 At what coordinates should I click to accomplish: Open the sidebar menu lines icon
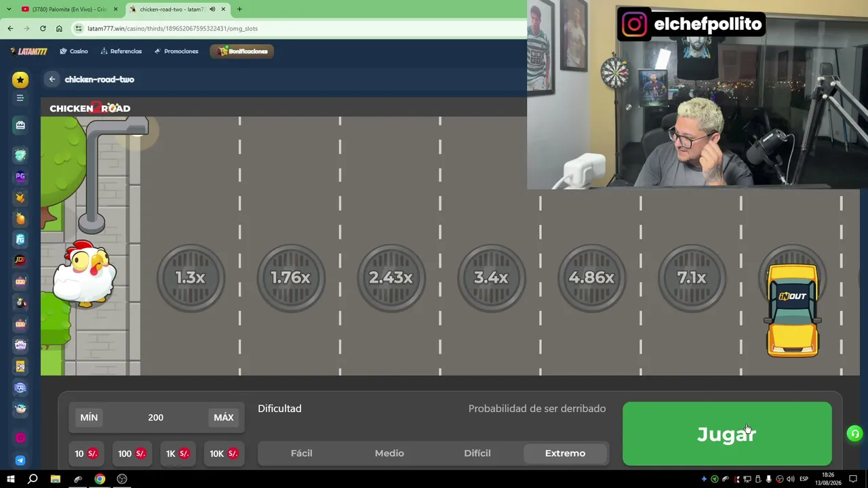click(x=20, y=98)
